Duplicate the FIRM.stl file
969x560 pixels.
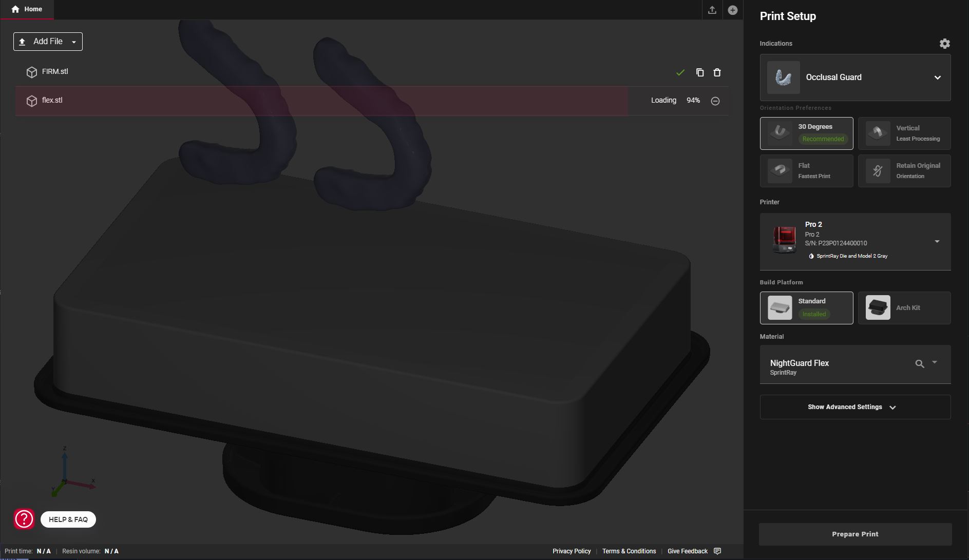tap(699, 72)
